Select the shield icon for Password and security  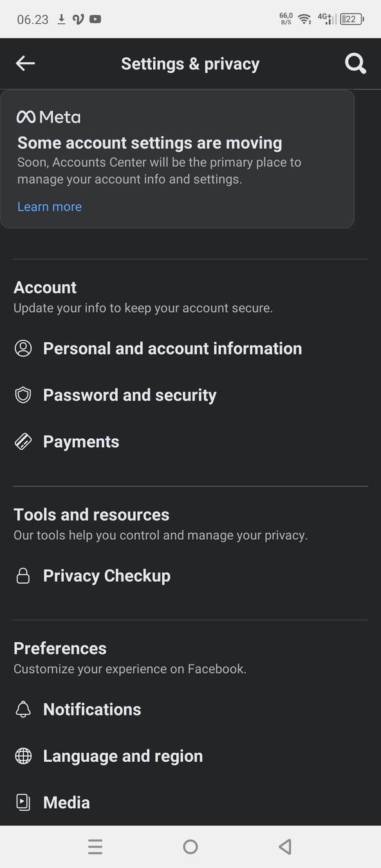click(x=23, y=394)
